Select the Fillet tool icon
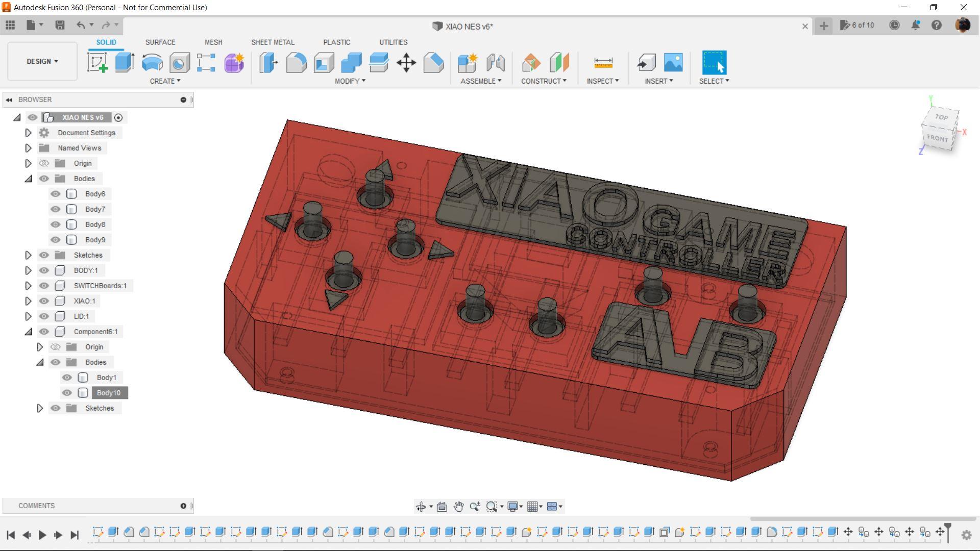Viewport: 980px width, 551px height. 296,63
